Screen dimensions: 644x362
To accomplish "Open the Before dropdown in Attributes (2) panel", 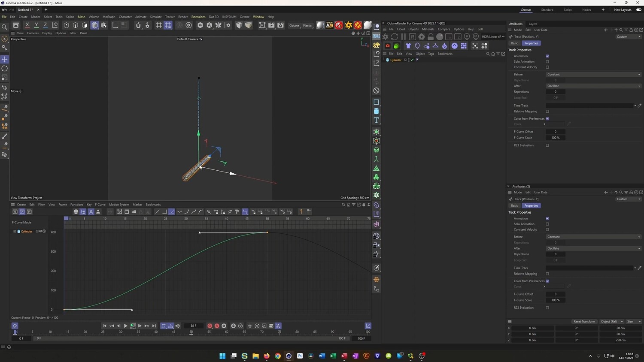I will (594, 237).
